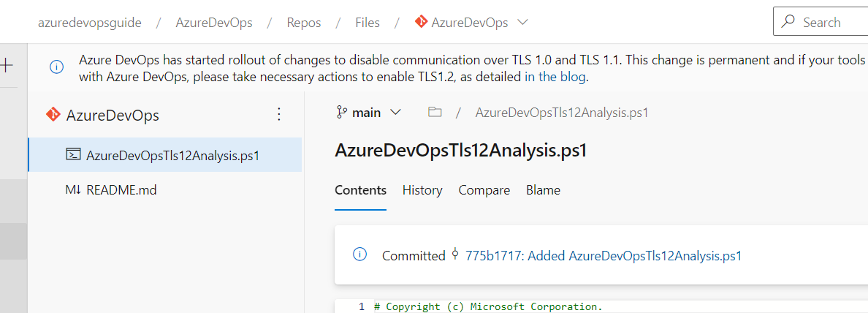
Task: Click the Search input box
Action: tap(821, 22)
